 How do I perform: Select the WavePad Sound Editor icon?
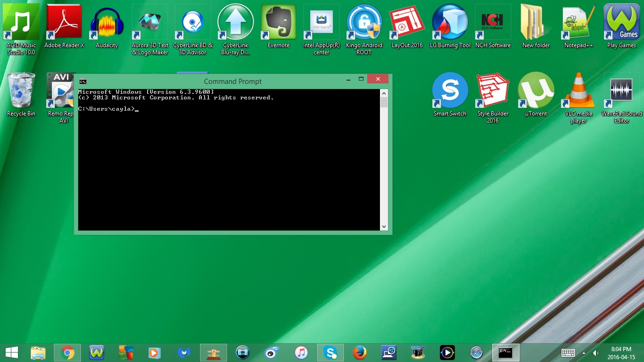pos(622,98)
